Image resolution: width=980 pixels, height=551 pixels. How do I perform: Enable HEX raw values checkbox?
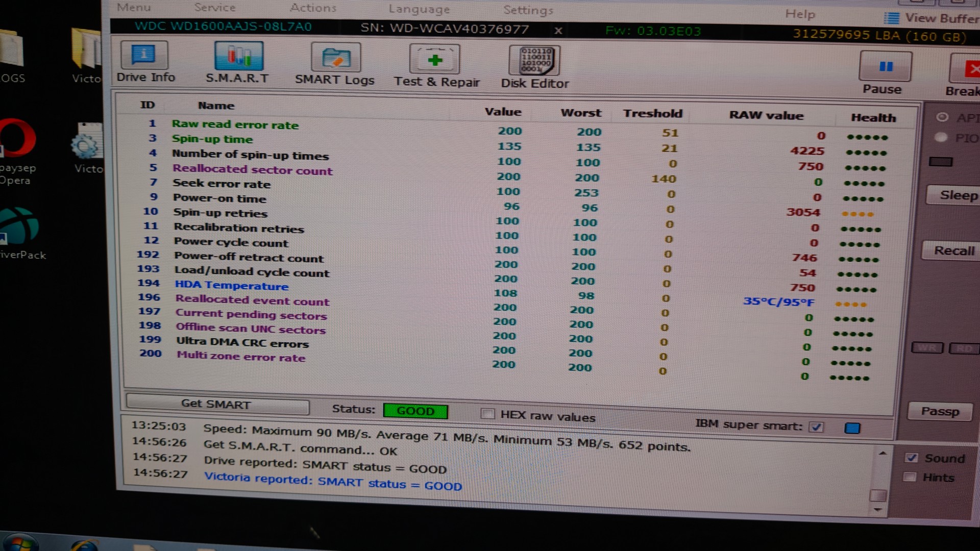pos(487,413)
